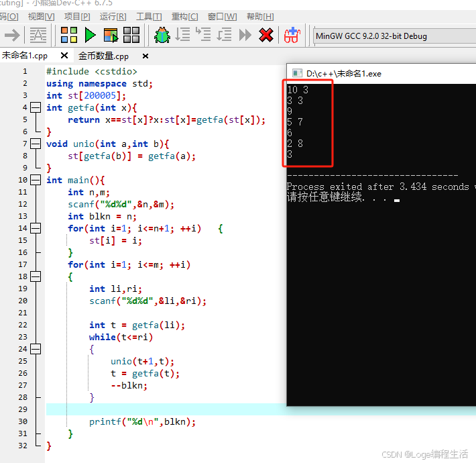Open the 帮助[H] menu
The width and height of the screenshot is (476, 463).
[x=260, y=16]
